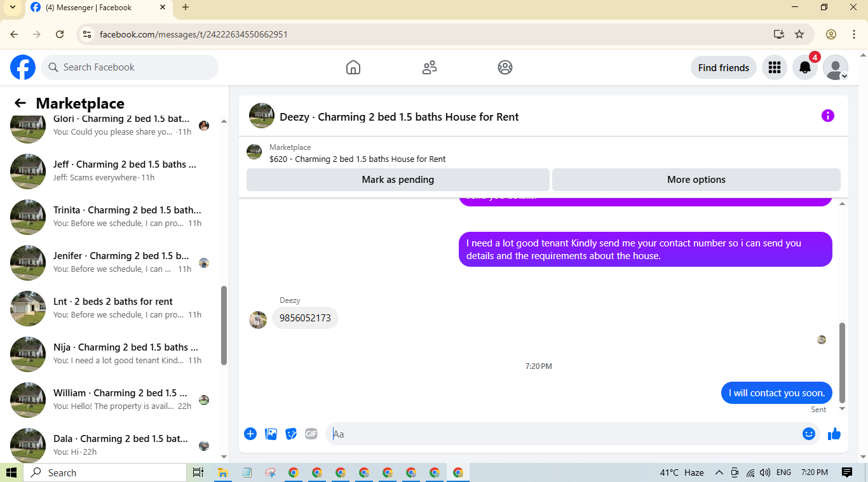Open the account avatar dropdown
The image size is (868, 482).
pos(836,67)
